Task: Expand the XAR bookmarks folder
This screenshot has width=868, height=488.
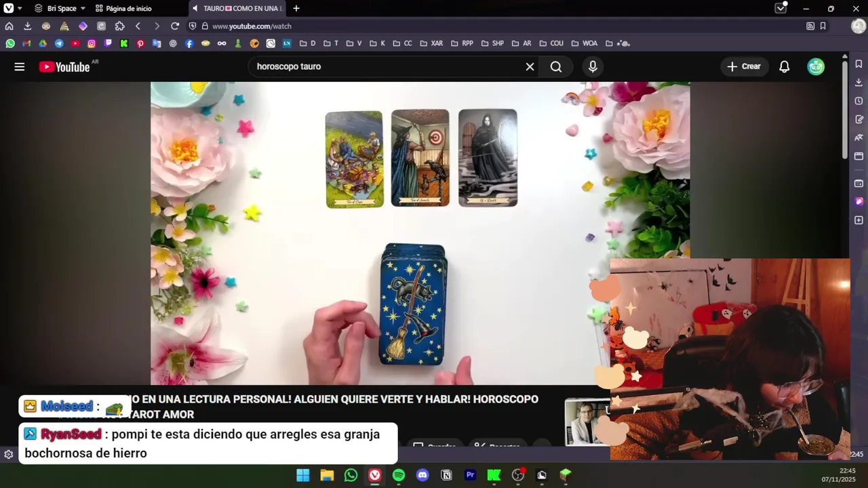Action: (431, 43)
